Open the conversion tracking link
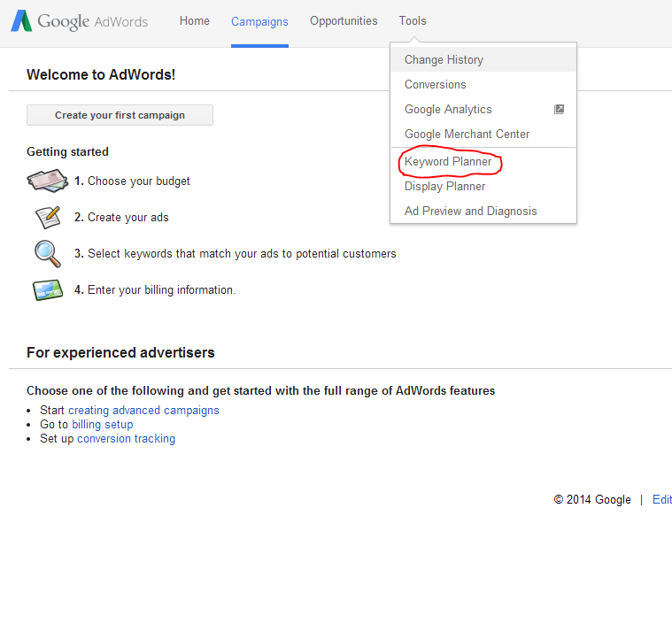 pyautogui.click(x=126, y=439)
